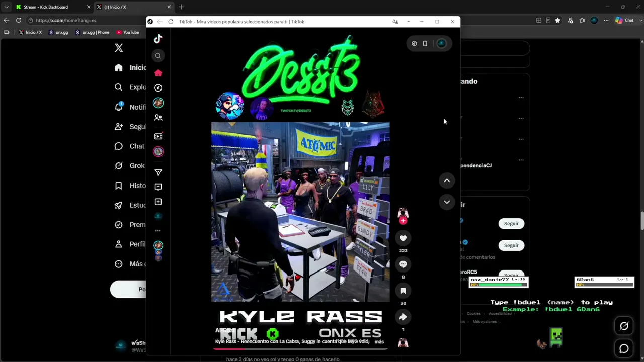Open TikTok search in the sidebar

tap(158, 56)
